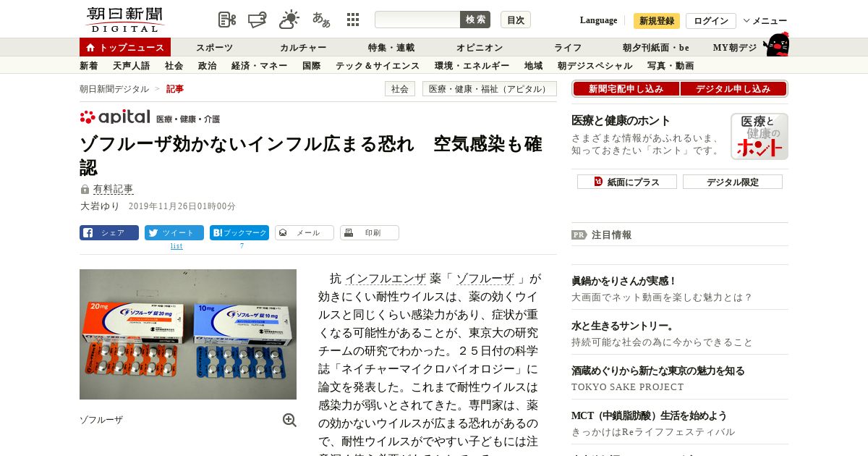The image size is (868, 456).
Task: Open the 有料記事 link
Action: click(x=113, y=190)
